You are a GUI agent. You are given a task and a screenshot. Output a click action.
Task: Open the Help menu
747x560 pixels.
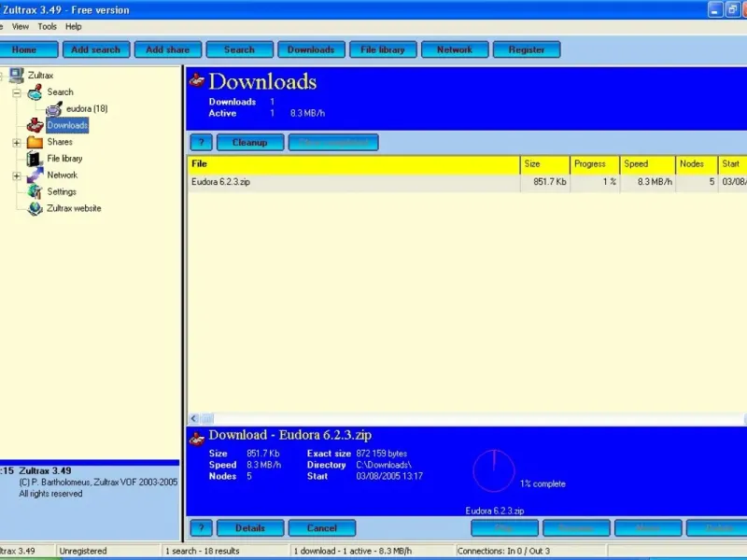pos(74,27)
